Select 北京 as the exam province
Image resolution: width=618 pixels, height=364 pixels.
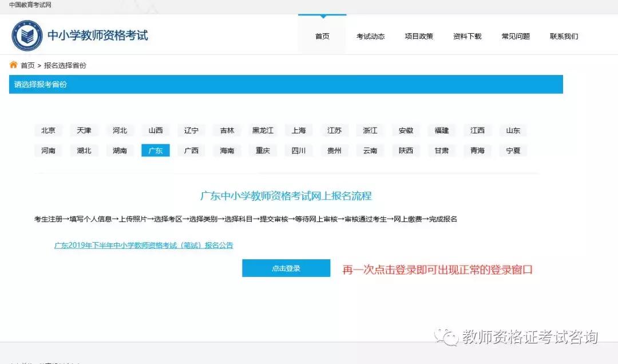(x=48, y=130)
